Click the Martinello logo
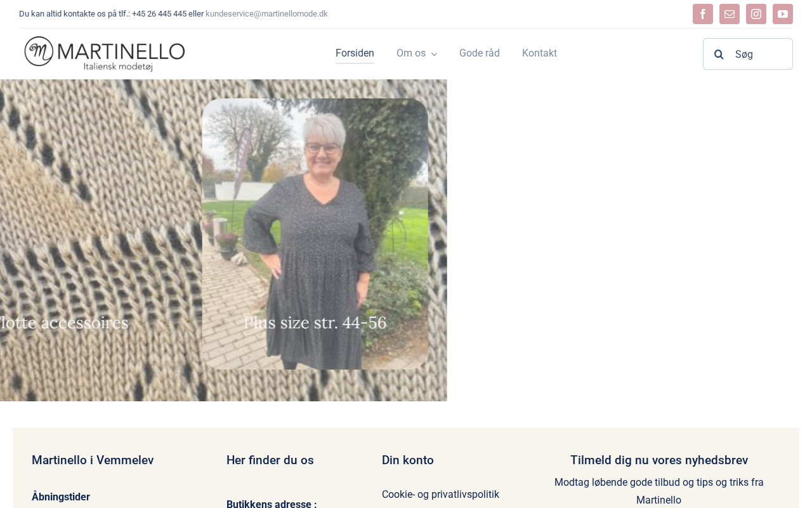This screenshot has height=508, width=812. click(105, 54)
